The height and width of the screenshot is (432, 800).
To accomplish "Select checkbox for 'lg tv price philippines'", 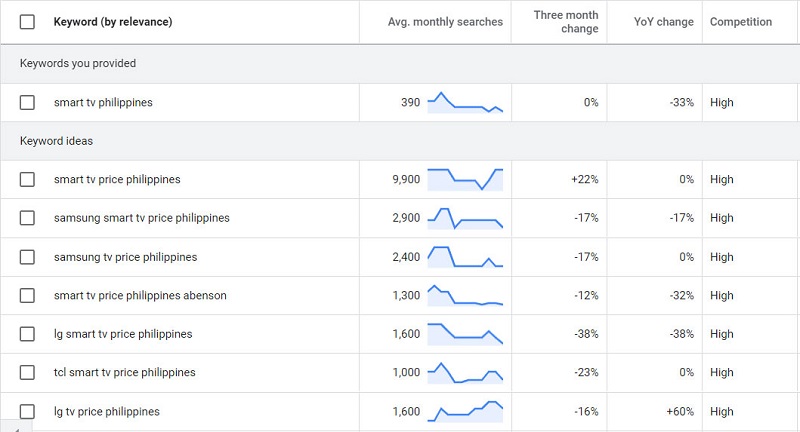I will (27, 411).
